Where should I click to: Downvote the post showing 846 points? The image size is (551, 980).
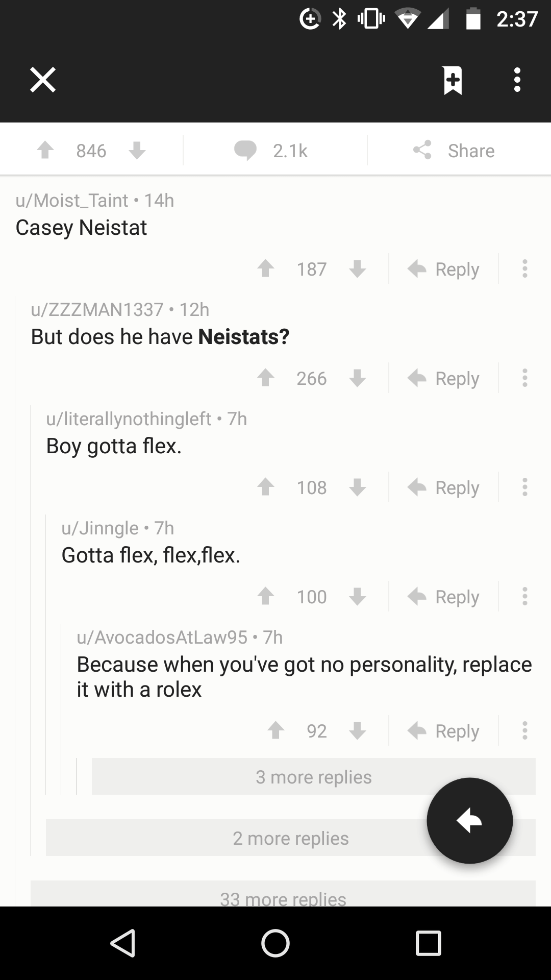[137, 151]
